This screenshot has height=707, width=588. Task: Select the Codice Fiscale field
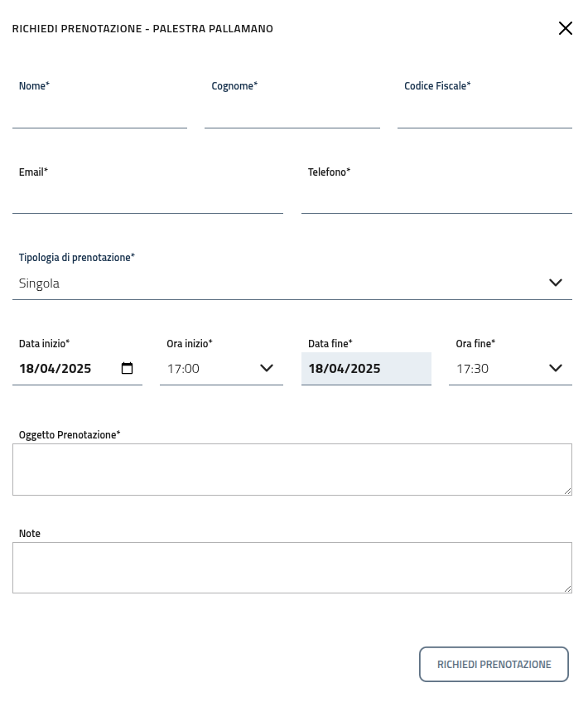pos(484,114)
